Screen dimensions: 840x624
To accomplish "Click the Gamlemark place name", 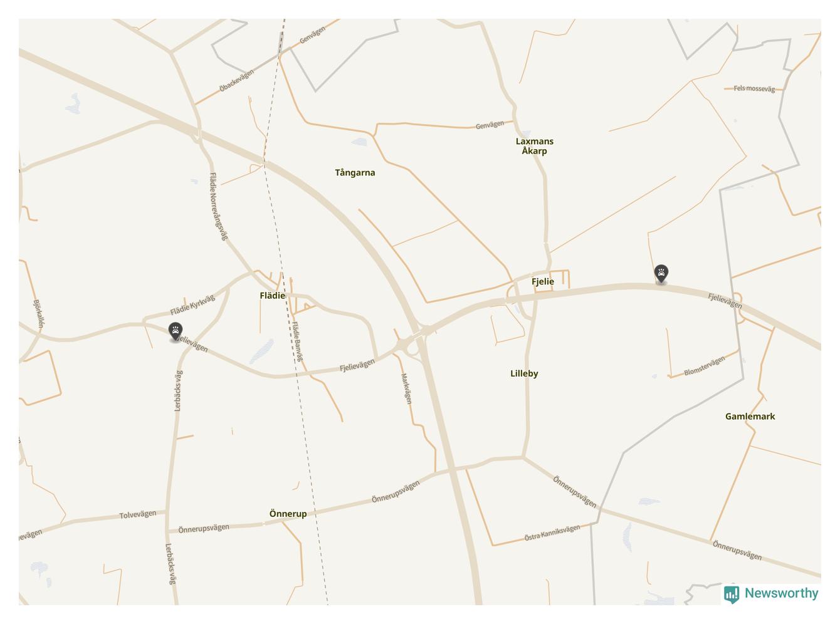I will (x=750, y=417).
